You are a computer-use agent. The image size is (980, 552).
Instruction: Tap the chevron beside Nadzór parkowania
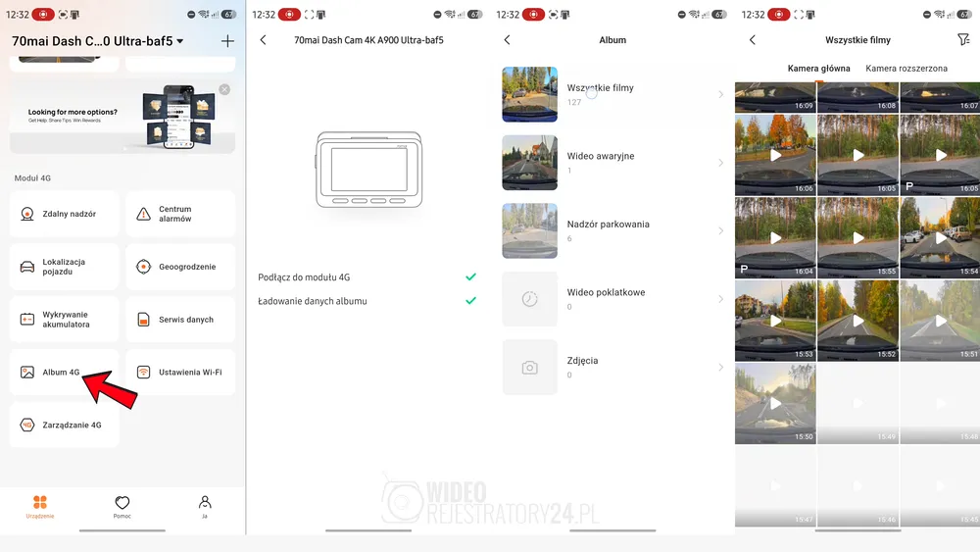(x=720, y=230)
